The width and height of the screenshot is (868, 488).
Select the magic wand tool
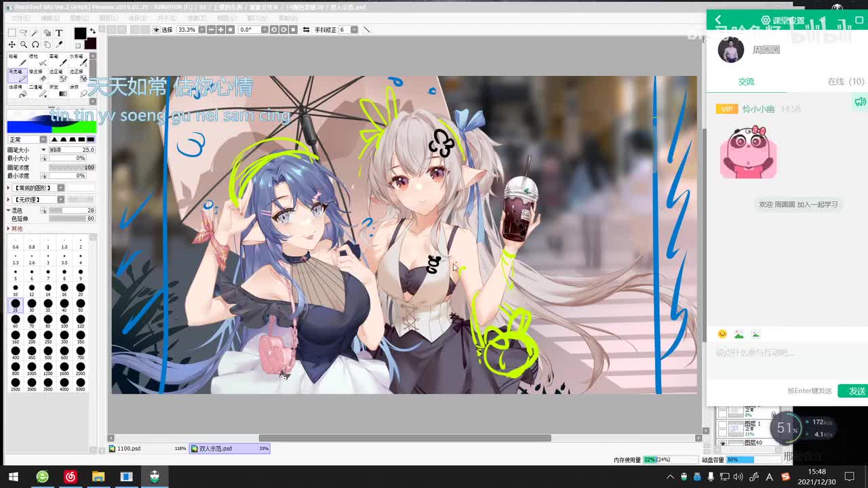pyautogui.click(x=35, y=33)
